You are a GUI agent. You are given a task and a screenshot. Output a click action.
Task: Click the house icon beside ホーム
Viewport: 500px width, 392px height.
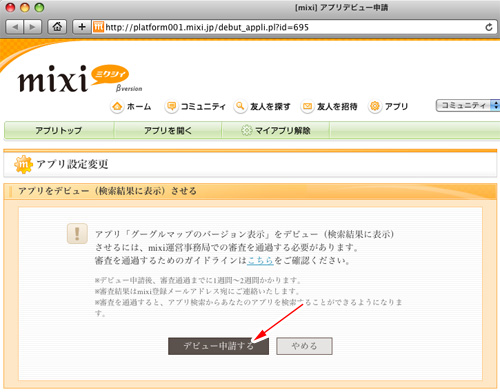(117, 107)
